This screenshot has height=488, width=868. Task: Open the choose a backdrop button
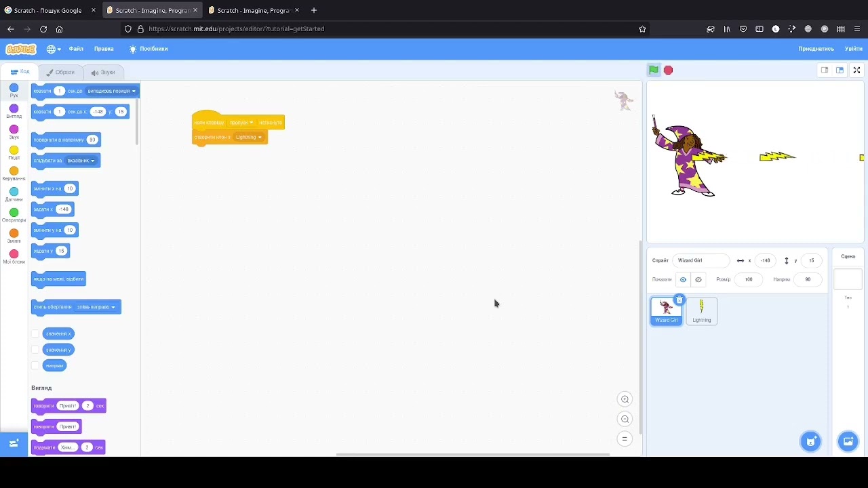(x=848, y=441)
